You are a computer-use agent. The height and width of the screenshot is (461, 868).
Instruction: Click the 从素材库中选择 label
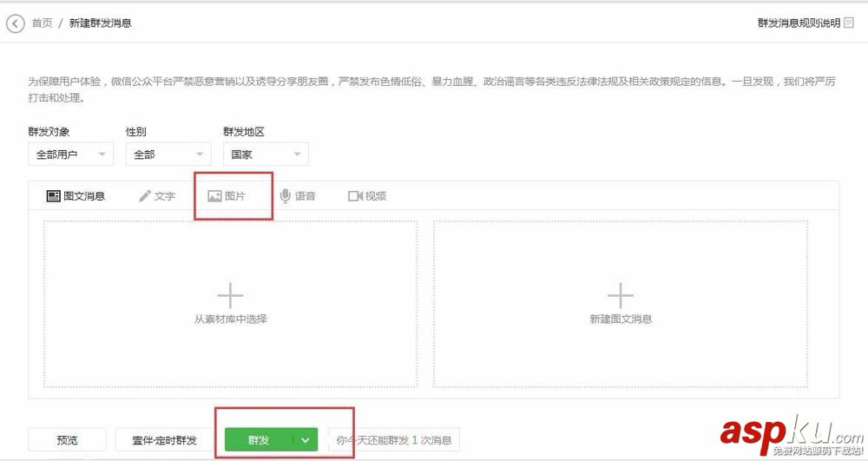pyautogui.click(x=230, y=319)
